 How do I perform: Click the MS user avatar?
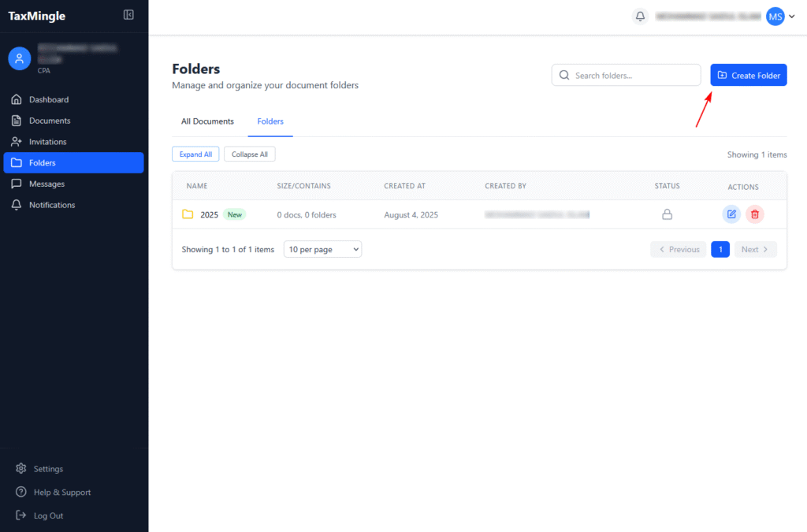pos(775,17)
